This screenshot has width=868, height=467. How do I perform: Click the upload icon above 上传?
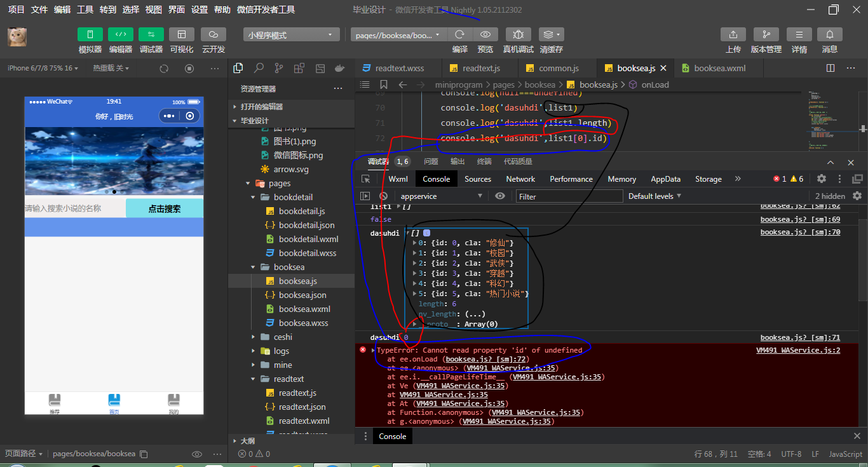pos(733,34)
